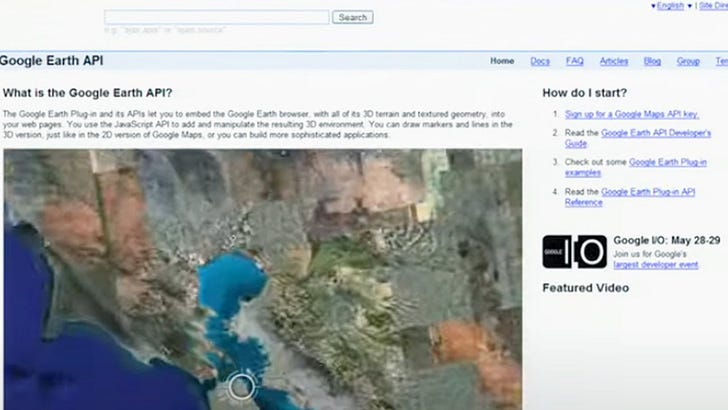This screenshot has width=728, height=410.
Task: Click 'What is the Google Earth API?' heading
Action: [87, 93]
